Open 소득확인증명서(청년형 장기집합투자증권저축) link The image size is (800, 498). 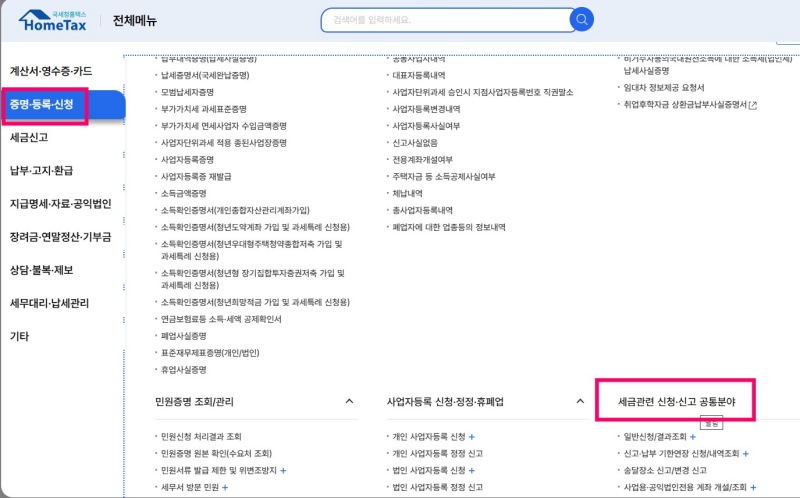pos(253,279)
